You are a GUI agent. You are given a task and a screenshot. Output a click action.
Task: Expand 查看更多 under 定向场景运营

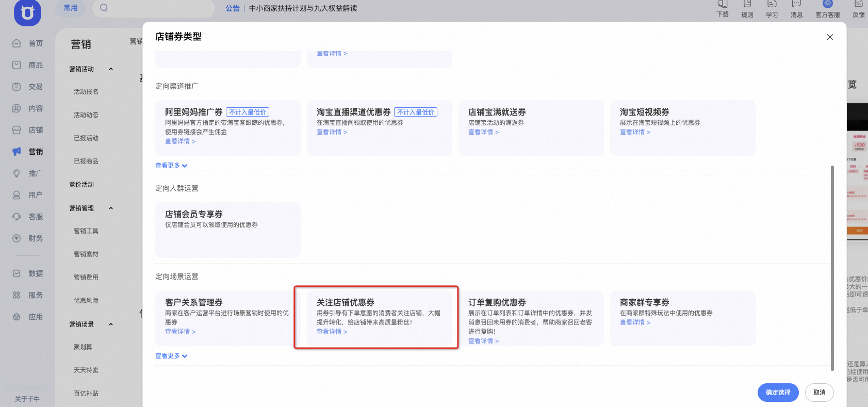(x=171, y=356)
